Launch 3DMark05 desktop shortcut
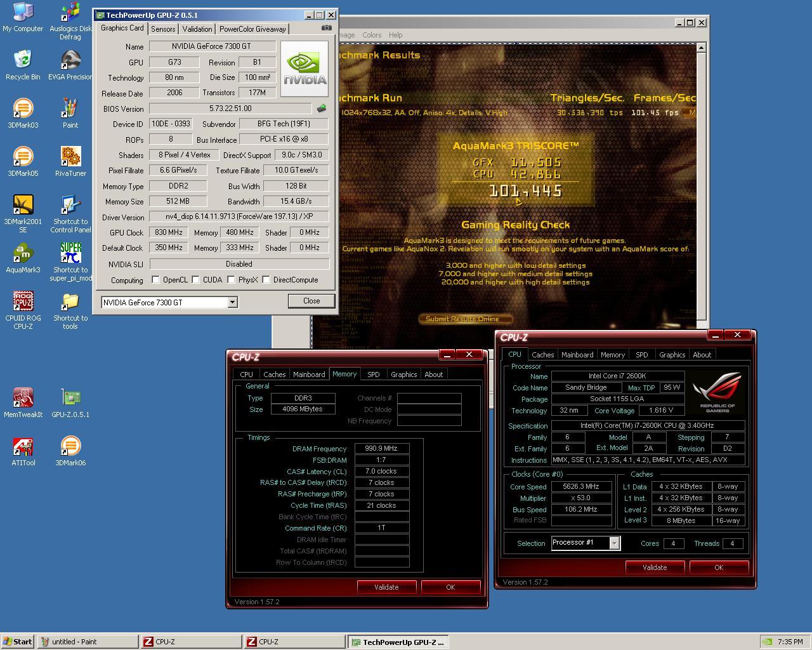The image size is (812, 650). (23, 162)
